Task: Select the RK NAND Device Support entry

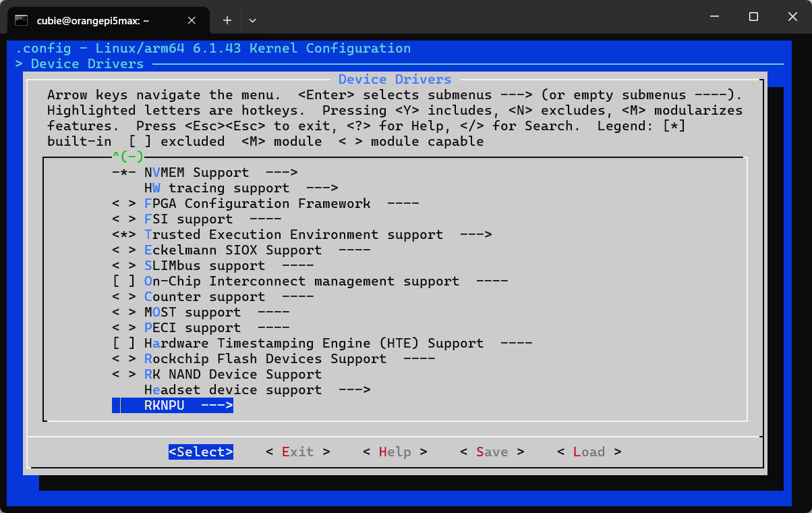Action: (x=232, y=374)
